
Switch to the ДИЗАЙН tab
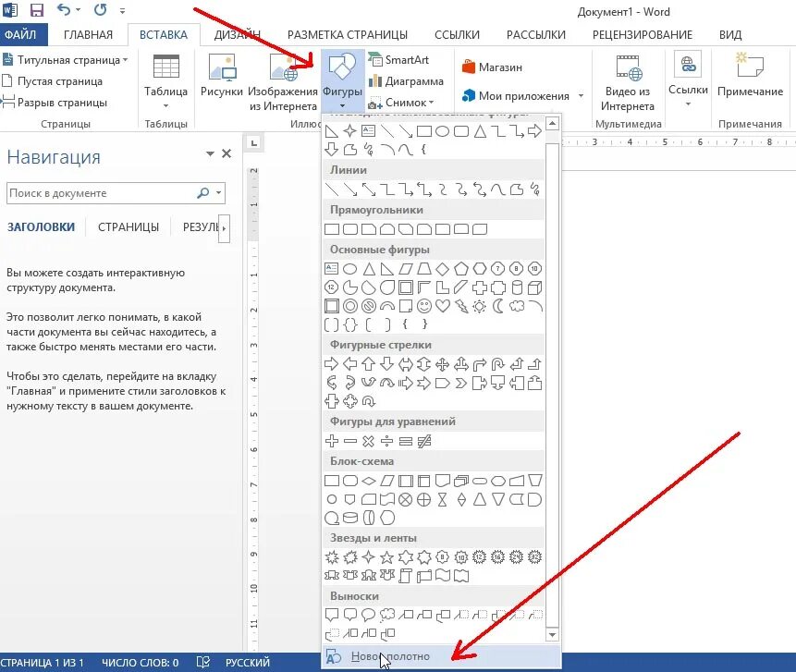(237, 35)
